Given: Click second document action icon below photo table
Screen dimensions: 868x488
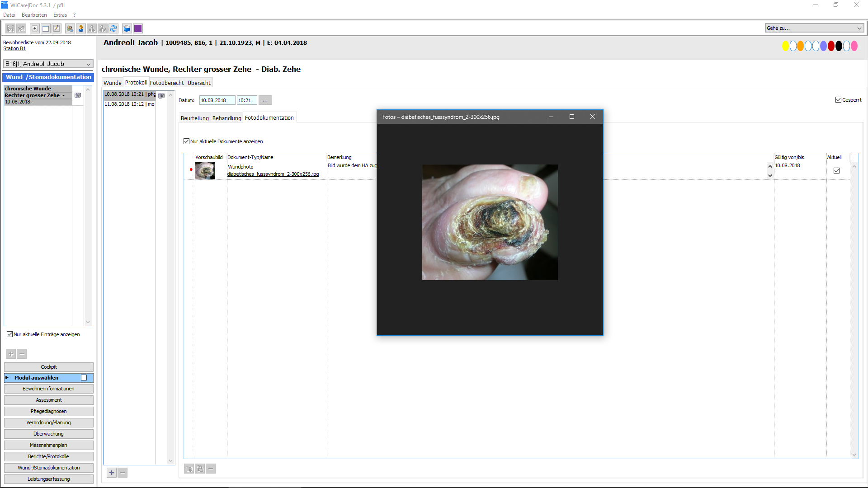Looking at the screenshot, I should tap(200, 469).
